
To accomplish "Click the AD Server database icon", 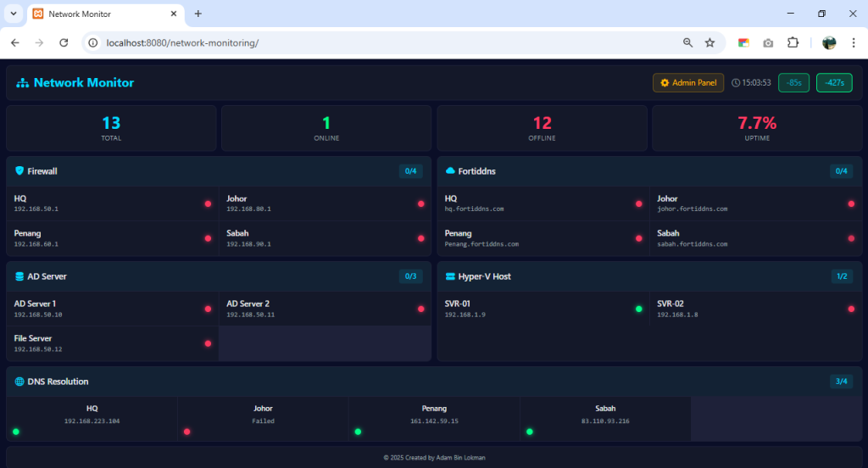I will point(19,276).
